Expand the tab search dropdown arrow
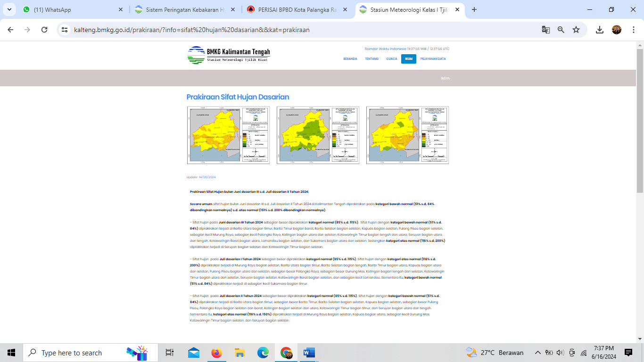Viewport: 644px width, 362px height. coord(10,9)
